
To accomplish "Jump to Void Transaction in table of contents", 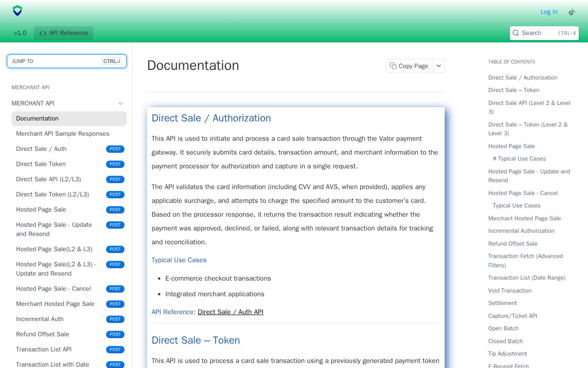I will pos(510,291).
